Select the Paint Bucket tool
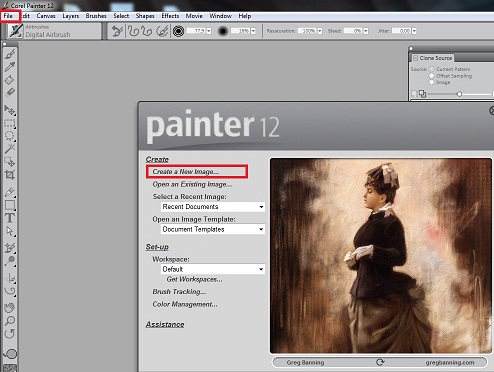 (x=10, y=80)
